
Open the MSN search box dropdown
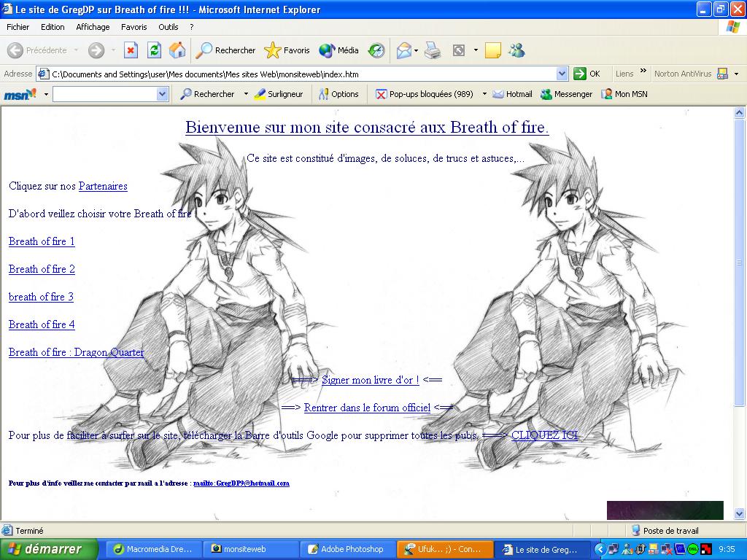[163, 94]
